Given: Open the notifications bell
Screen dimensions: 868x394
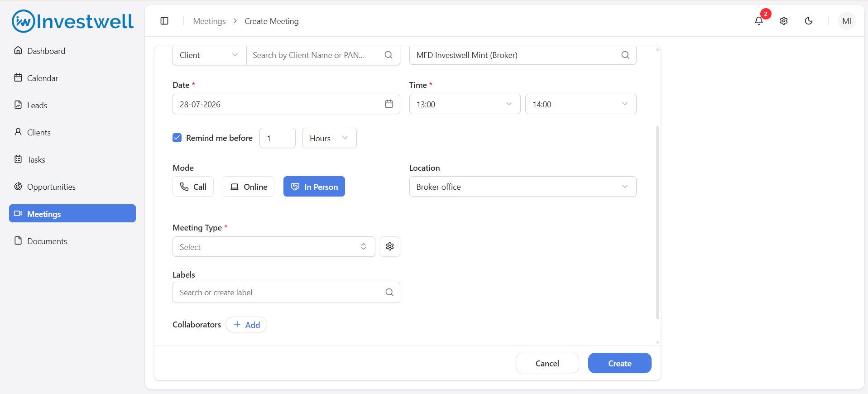Looking at the screenshot, I should [759, 21].
